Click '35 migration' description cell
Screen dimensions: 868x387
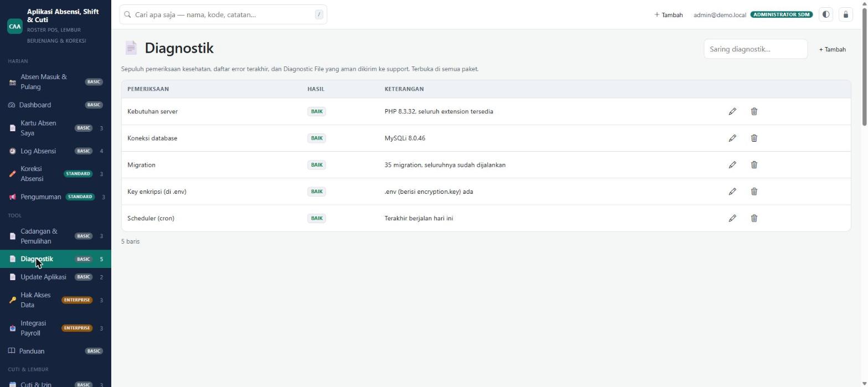pos(445,165)
